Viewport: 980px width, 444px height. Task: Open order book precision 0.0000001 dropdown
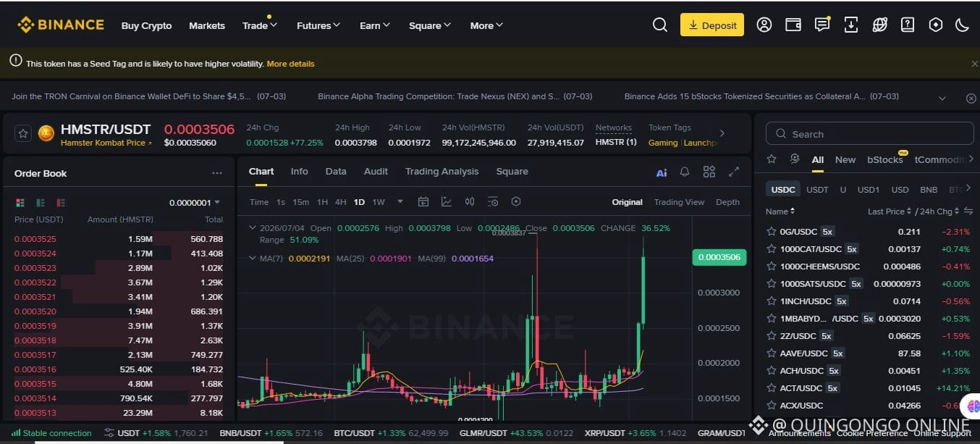click(195, 203)
